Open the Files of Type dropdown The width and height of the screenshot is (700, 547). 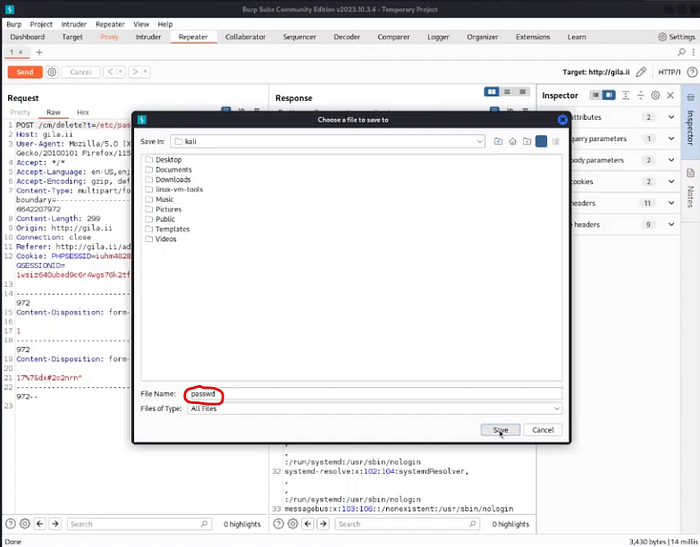(375, 408)
